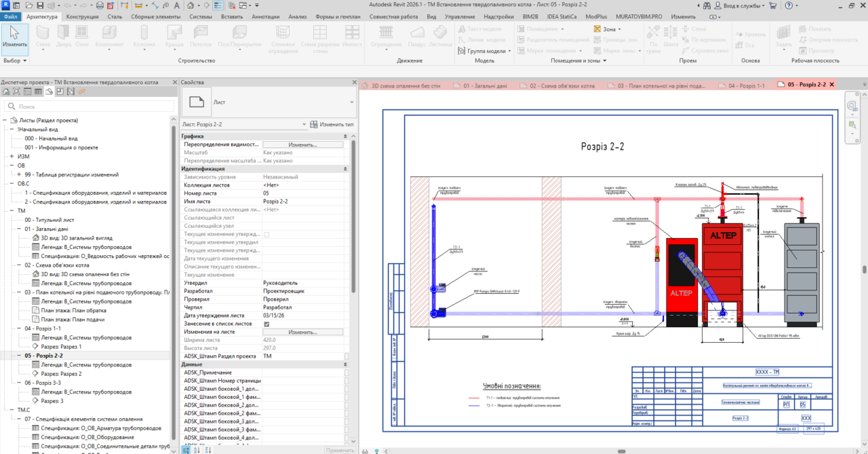Open the default 3D view house icon
Image resolution: width=868 pixels, height=454 pixels.
pyautogui.click(x=191, y=5)
